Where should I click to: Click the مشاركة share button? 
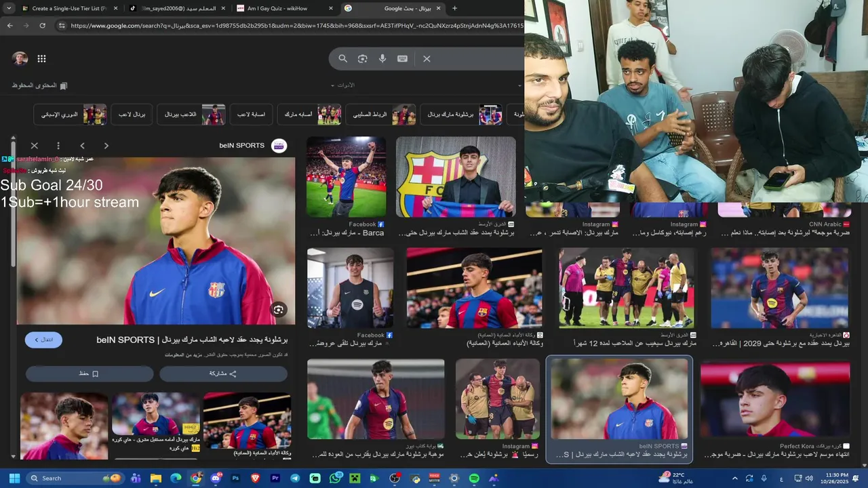(x=223, y=373)
